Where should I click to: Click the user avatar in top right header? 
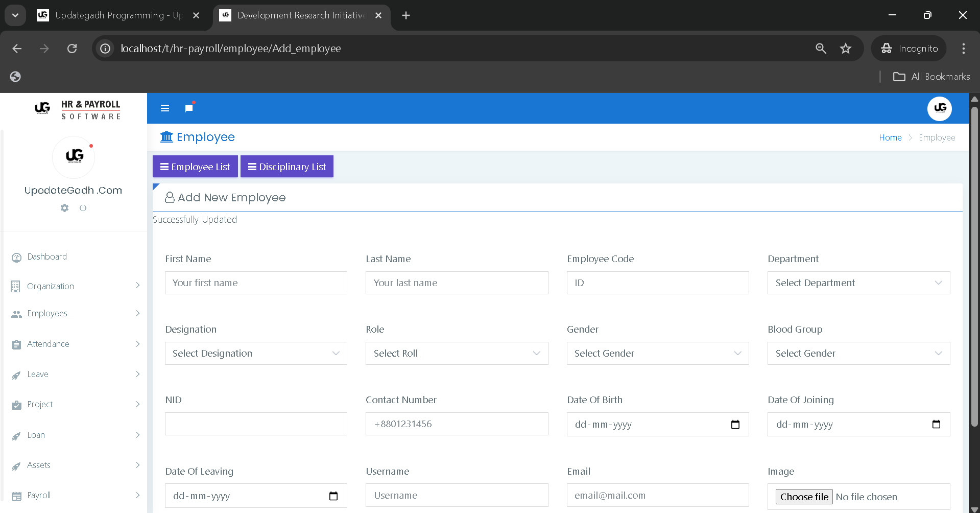pos(939,108)
